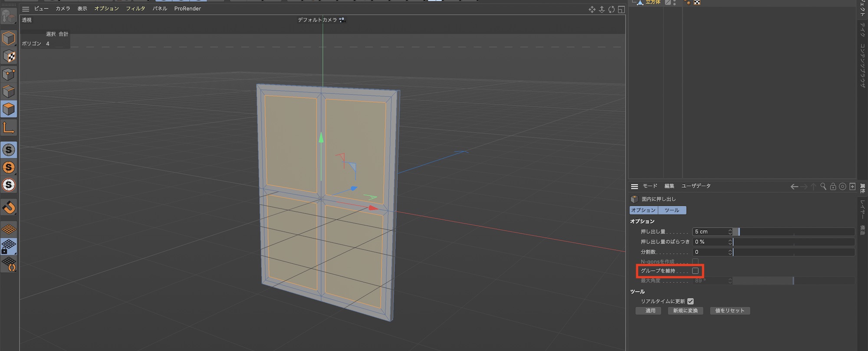Toggle the Enable Snap magnet icon
This screenshot has width=868, height=351.
pyautogui.click(x=9, y=208)
